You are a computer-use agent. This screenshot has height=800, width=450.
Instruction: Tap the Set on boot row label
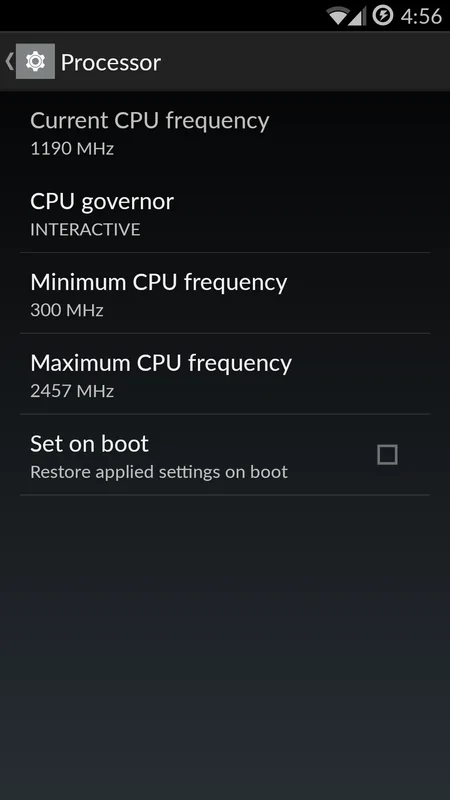89,444
